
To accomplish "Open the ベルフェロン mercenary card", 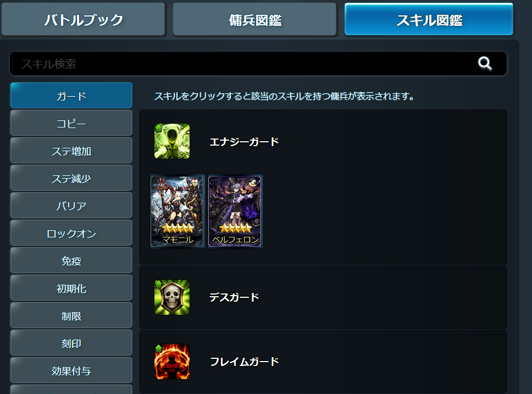I will (x=235, y=212).
